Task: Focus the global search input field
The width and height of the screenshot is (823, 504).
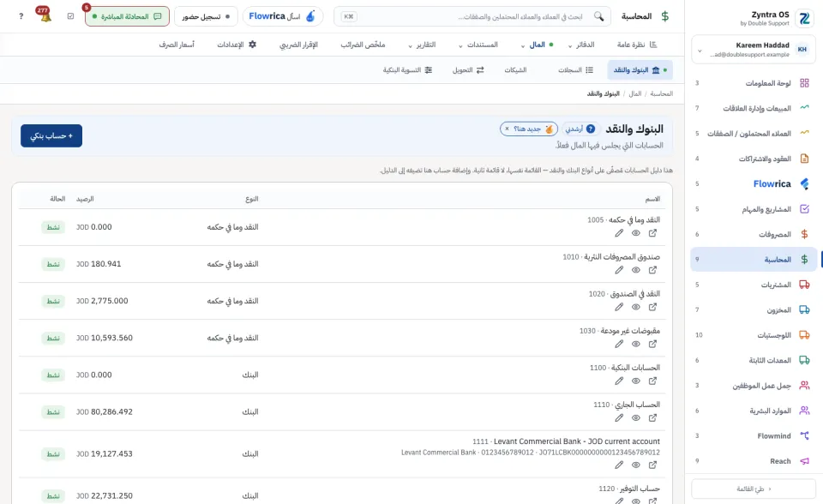Action: [472, 16]
